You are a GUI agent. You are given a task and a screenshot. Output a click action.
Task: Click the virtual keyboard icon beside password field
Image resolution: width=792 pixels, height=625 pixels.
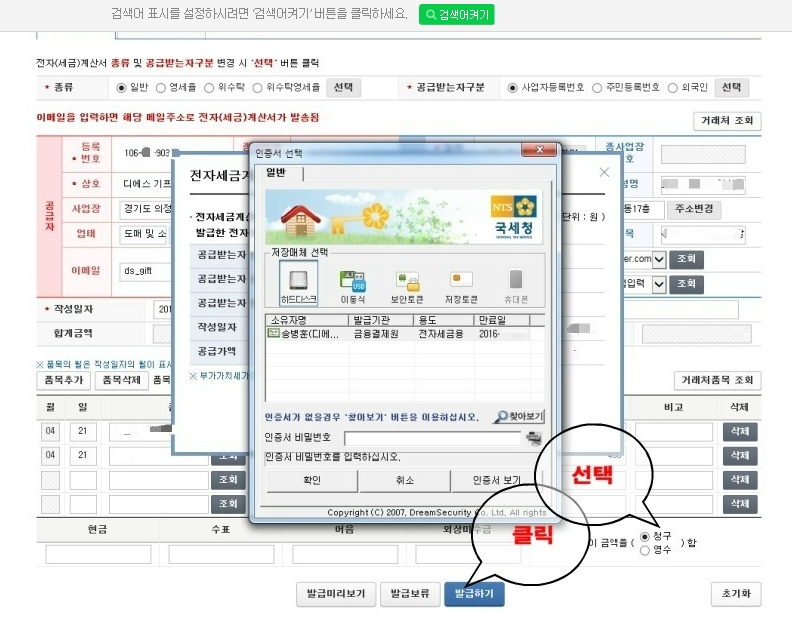(535, 437)
